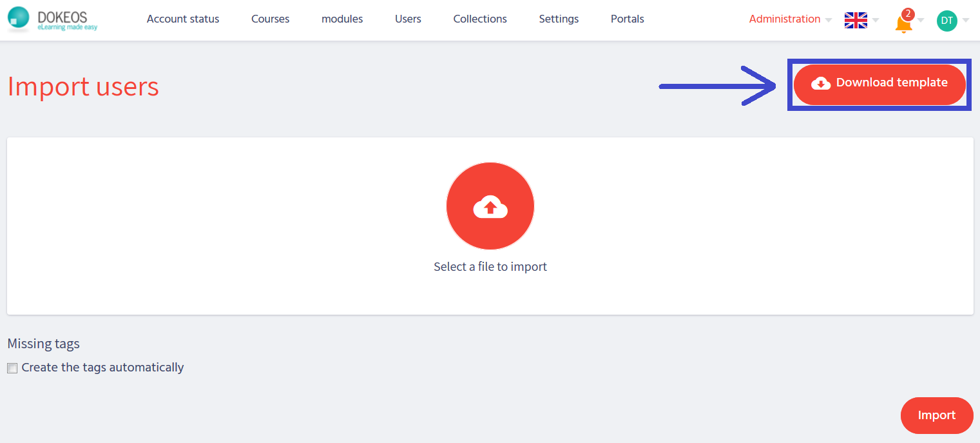Expand the arrow beside the DT avatar
This screenshot has height=443, width=980.
point(965,21)
